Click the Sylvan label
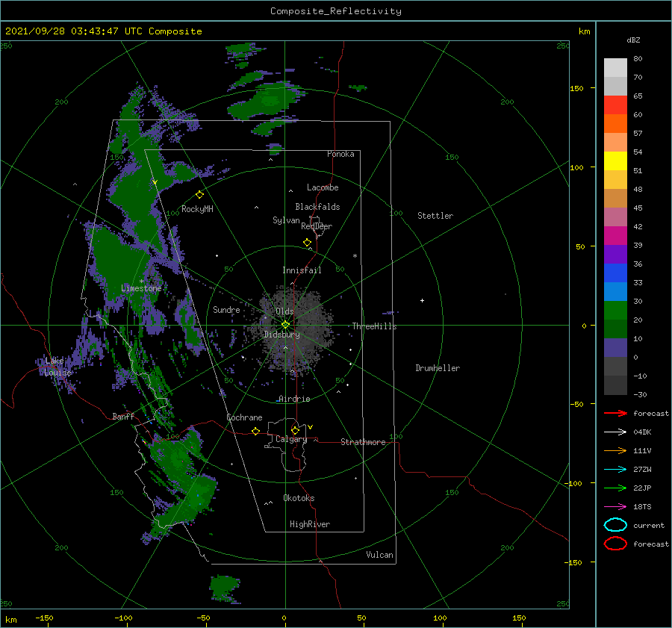This screenshot has height=628, width=672. coord(286,220)
